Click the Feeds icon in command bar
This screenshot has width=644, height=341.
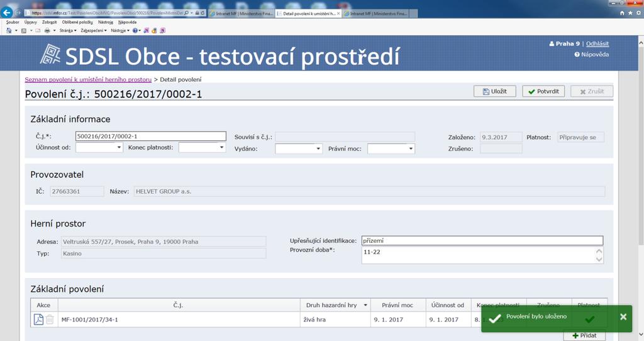point(24,30)
